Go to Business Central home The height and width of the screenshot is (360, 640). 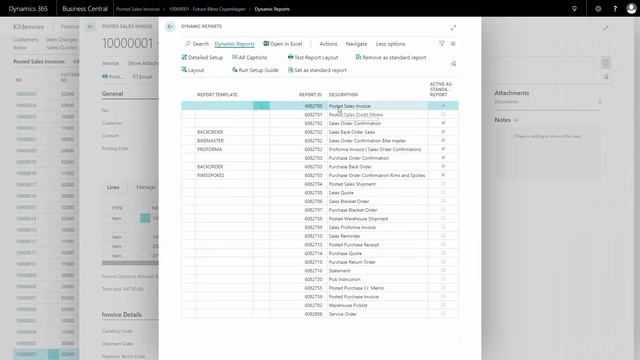click(85, 9)
